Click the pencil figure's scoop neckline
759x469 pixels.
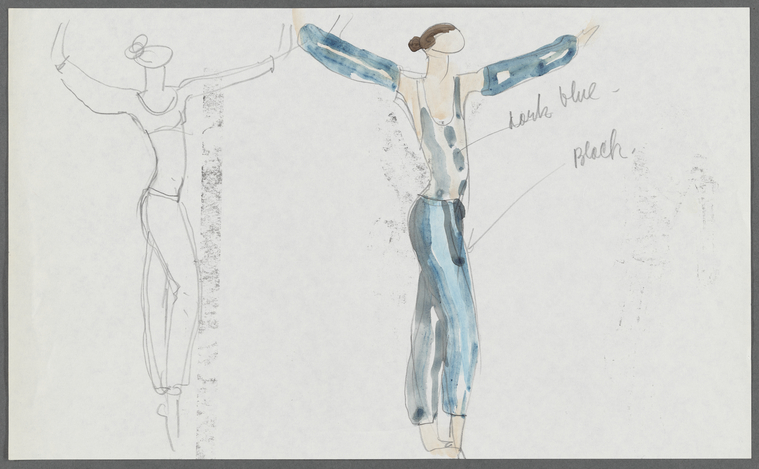click(157, 103)
